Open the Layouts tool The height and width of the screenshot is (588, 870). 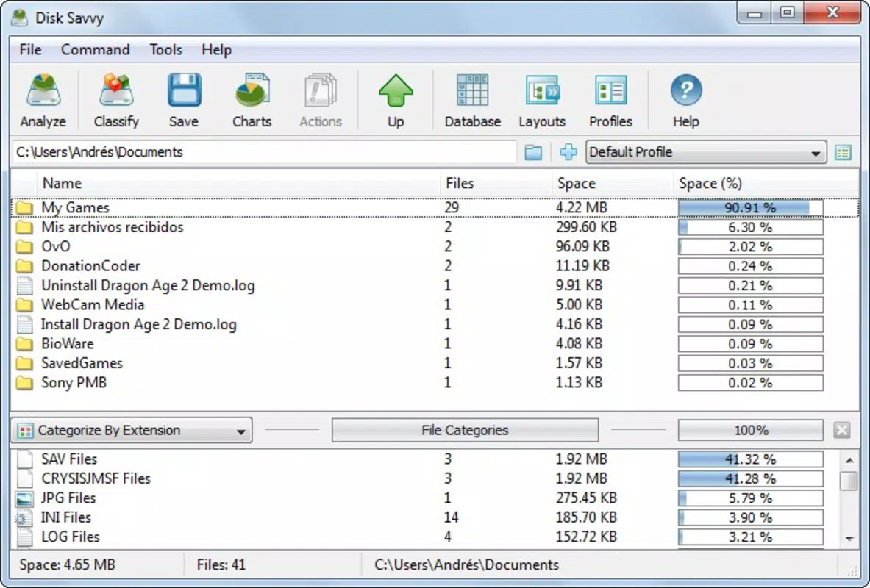tap(542, 91)
